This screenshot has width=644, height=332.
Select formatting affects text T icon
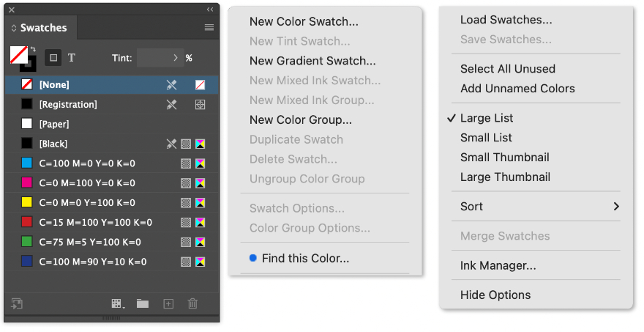click(x=72, y=58)
